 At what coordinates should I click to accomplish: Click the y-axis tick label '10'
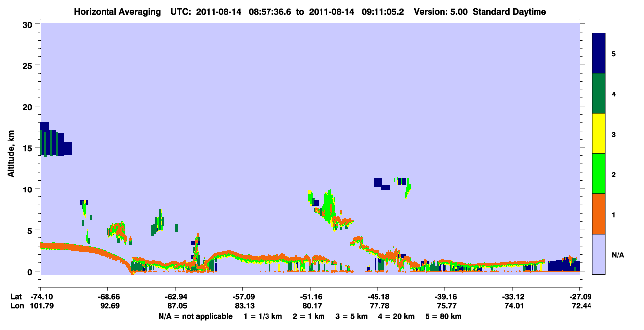(x=29, y=189)
